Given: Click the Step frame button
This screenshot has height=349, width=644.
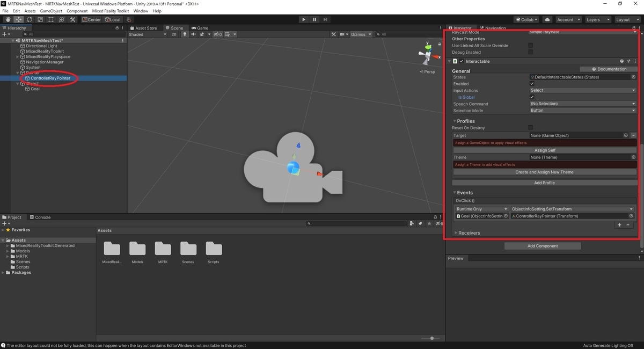Looking at the screenshot, I should click(x=326, y=19).
